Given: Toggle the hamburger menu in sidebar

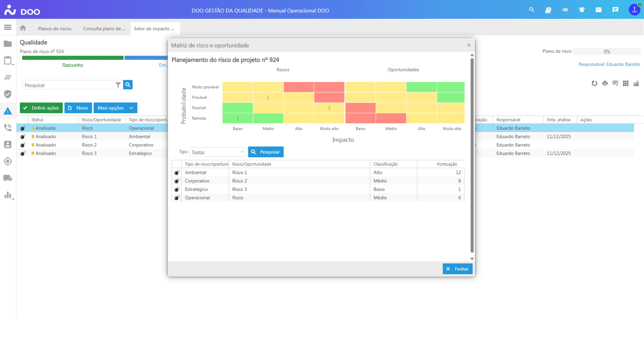Looking at the screenshot, I should click(8, 27).
